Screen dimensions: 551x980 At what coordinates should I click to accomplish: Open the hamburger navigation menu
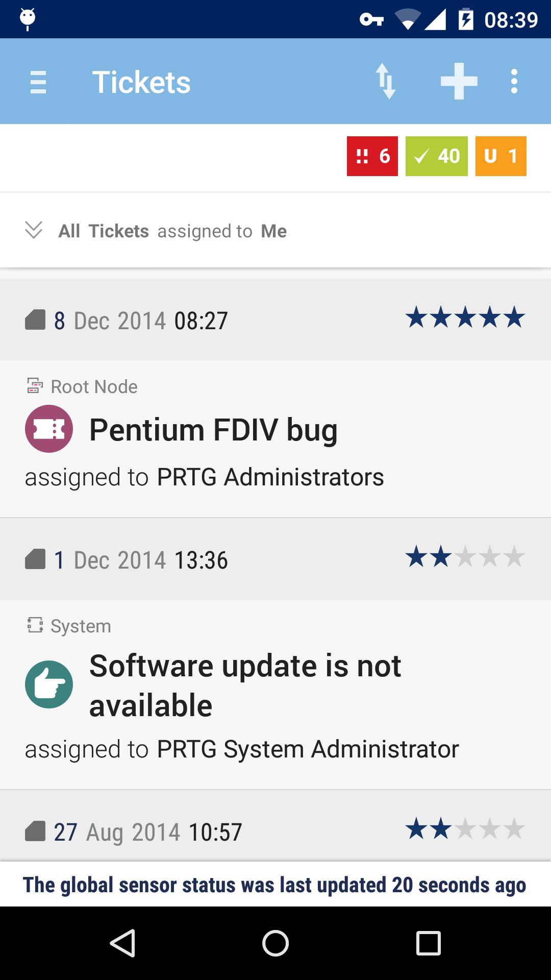coord(38,82)
